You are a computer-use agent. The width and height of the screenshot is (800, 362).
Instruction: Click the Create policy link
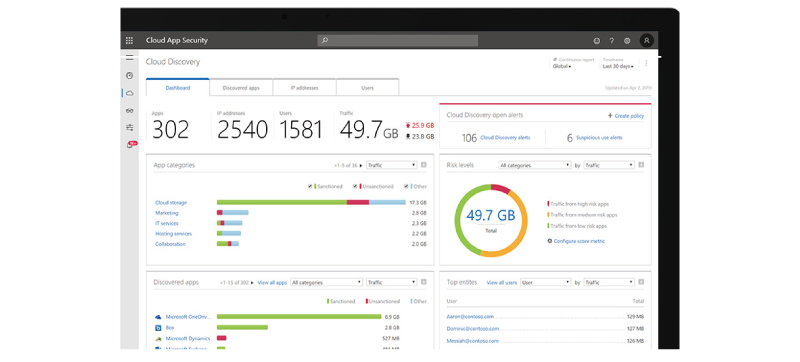629,116
